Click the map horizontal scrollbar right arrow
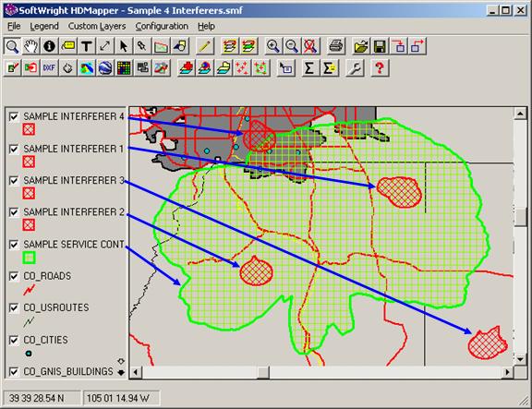 click(507, 372)
